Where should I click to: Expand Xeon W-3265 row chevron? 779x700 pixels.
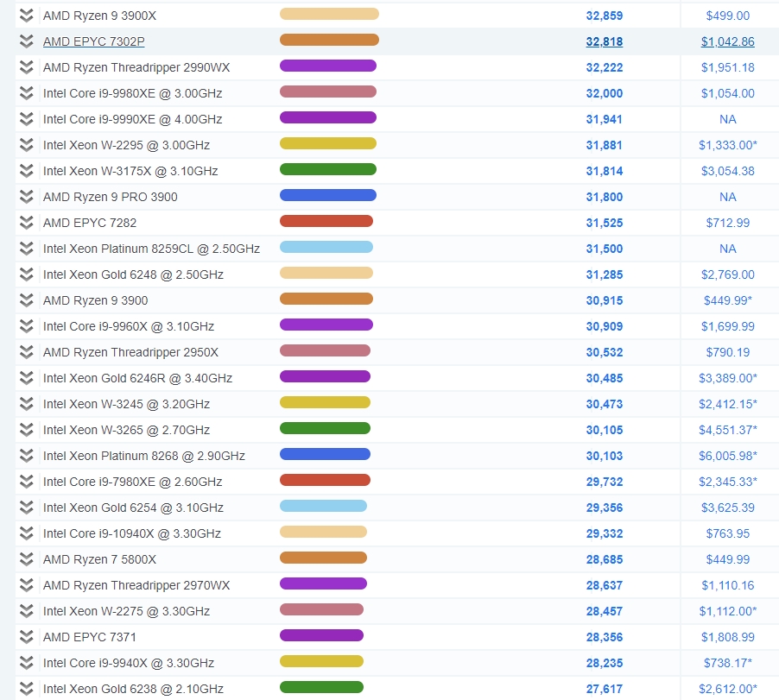point(26,430)
